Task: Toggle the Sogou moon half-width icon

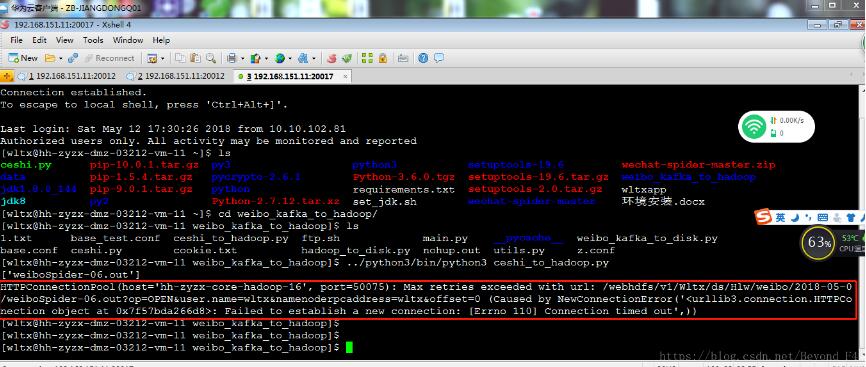Action: coord(795,217)
